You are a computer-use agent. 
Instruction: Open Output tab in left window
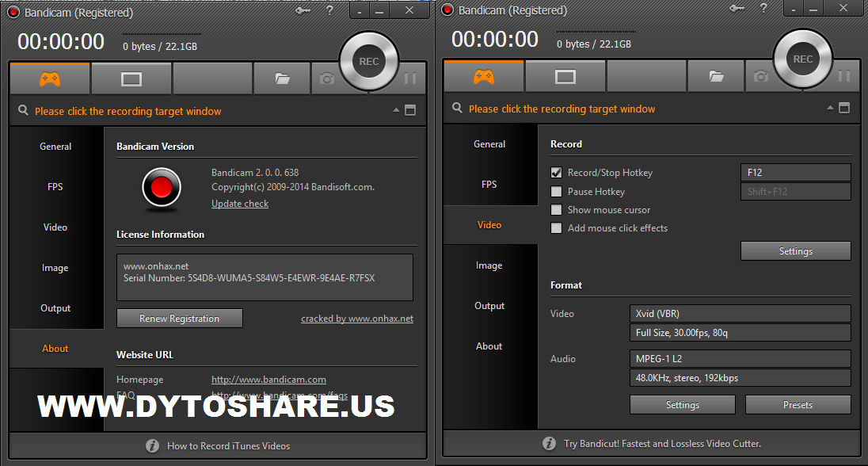[55, 308]
